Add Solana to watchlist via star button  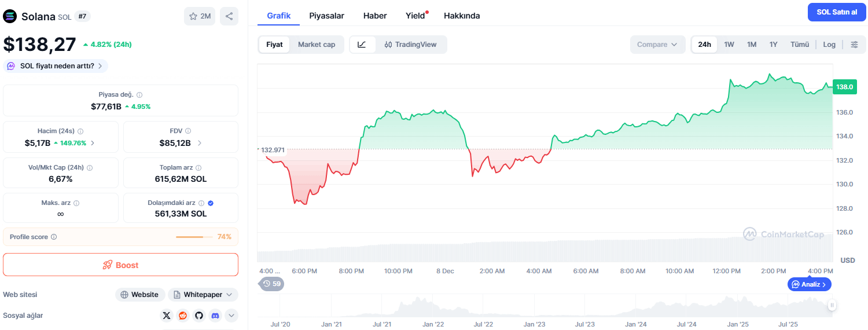tap(200, 16)
